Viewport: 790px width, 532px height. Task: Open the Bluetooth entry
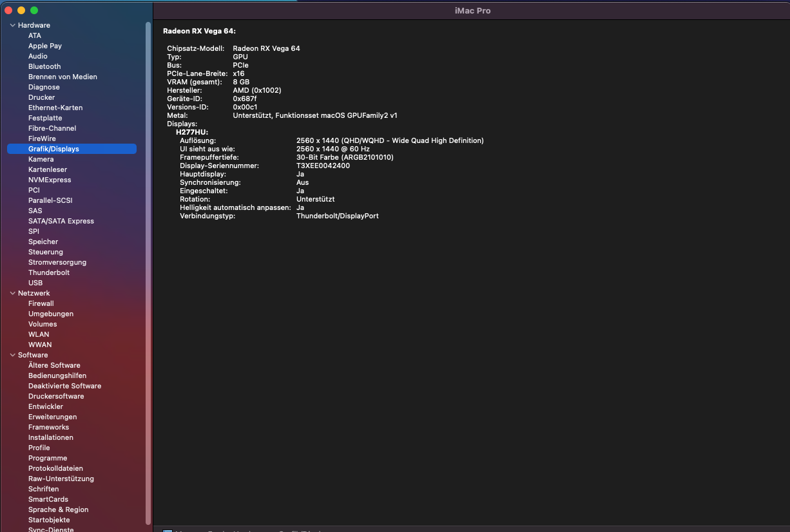[44, 66]
